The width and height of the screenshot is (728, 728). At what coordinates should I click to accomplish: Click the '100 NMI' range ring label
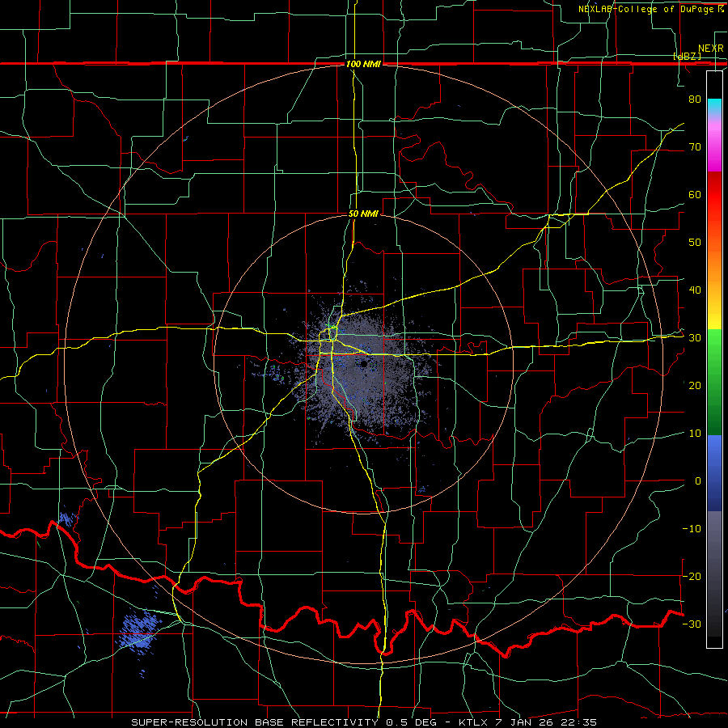click(363, 64)
